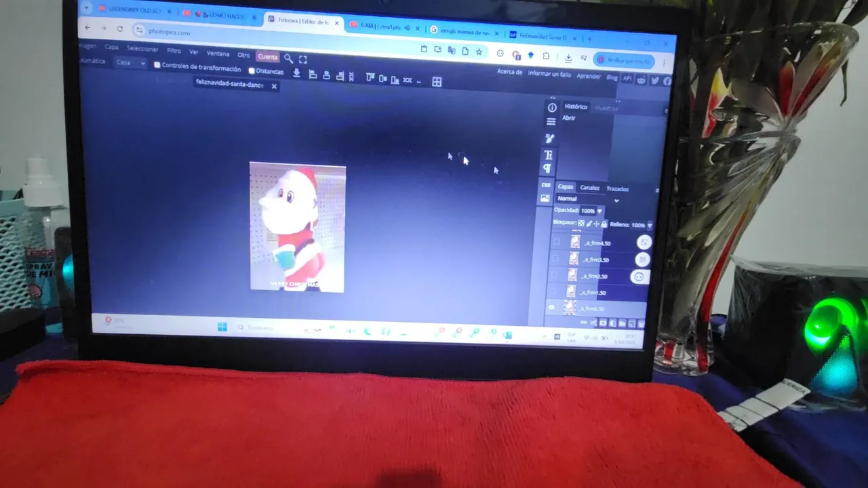The width and height of the screenshot is (868, 488).
Task: Open browser downloads icon
Action: (568, 58)
